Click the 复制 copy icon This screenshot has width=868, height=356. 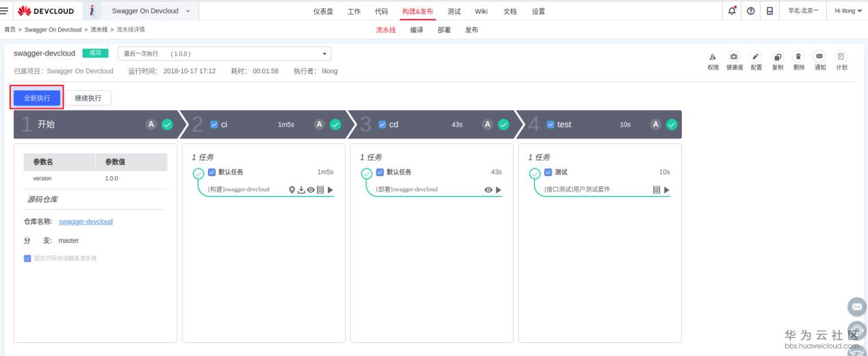[x=777, y=57]
